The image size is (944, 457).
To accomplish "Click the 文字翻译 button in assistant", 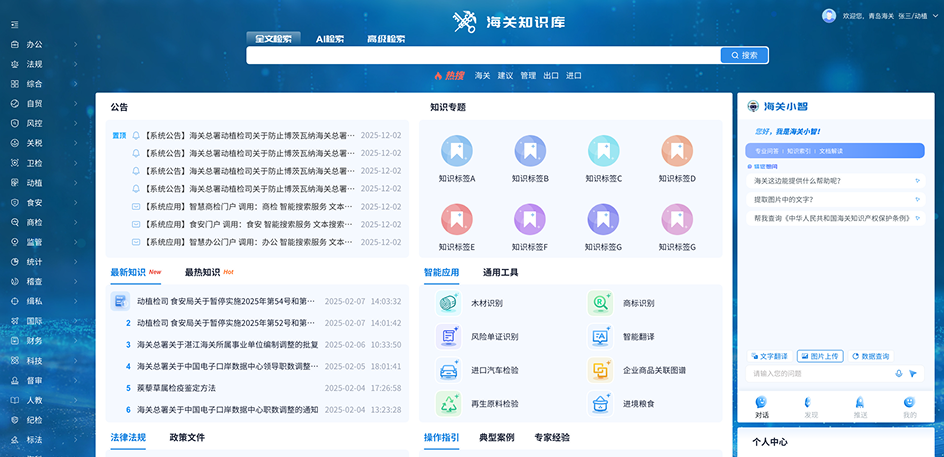I will click(x=769, y=356).
